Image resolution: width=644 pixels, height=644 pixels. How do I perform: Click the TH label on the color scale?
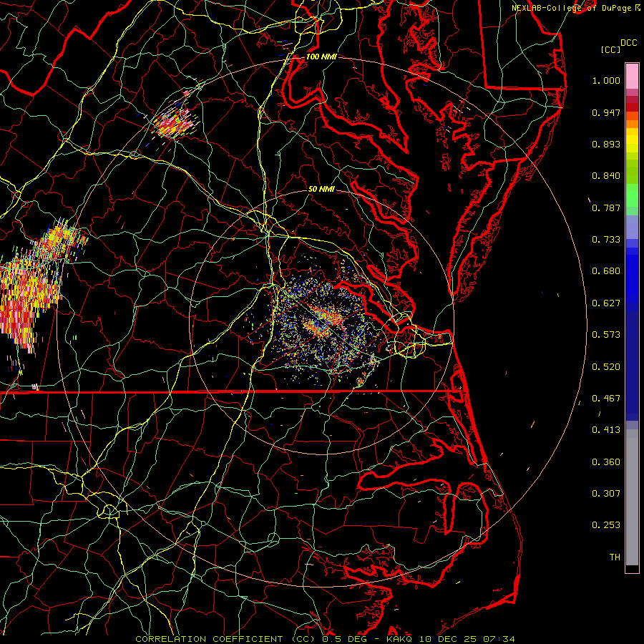click(615, 557)
